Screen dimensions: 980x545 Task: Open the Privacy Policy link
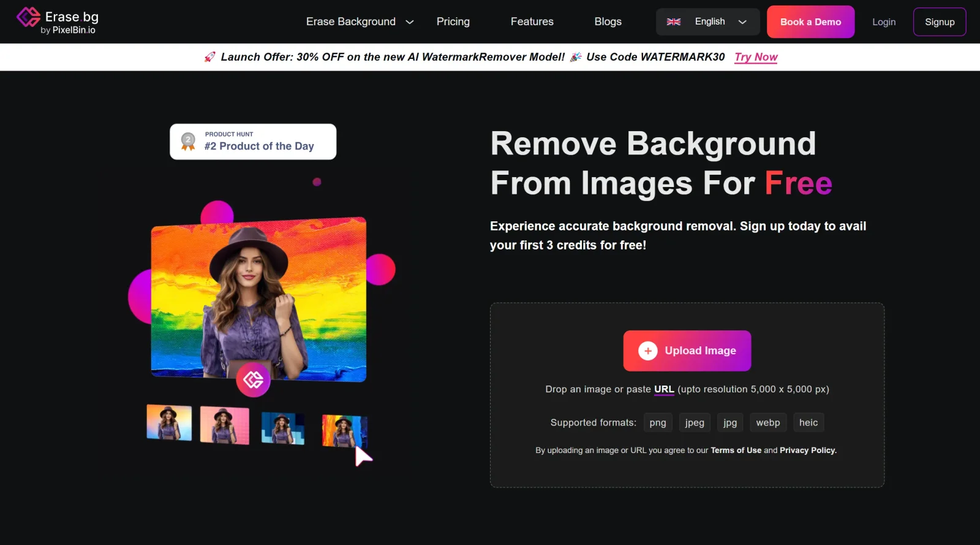pyautogui.click(x=808, y=450)
